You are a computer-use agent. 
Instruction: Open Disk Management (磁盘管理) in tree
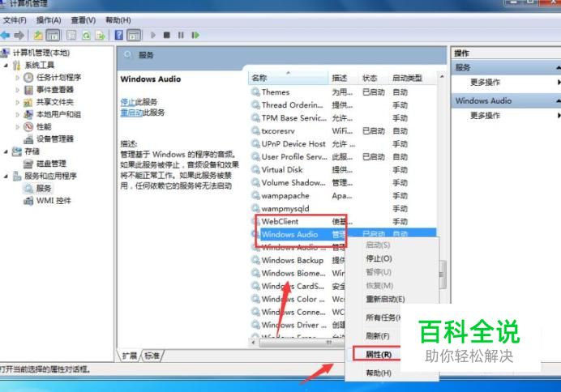pyautogui.click(x=51, y=164)
